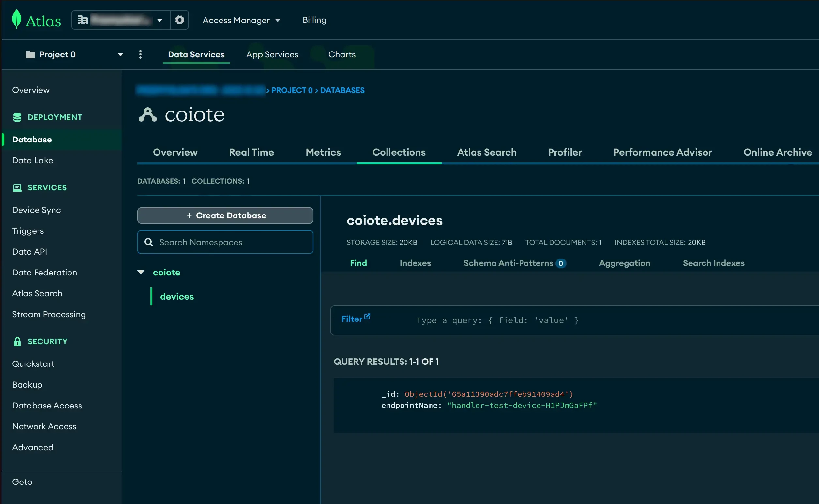Viewport: 819px width, 504px height.
Task: Switch to App Services tab
Action: (x=272, y=54)
